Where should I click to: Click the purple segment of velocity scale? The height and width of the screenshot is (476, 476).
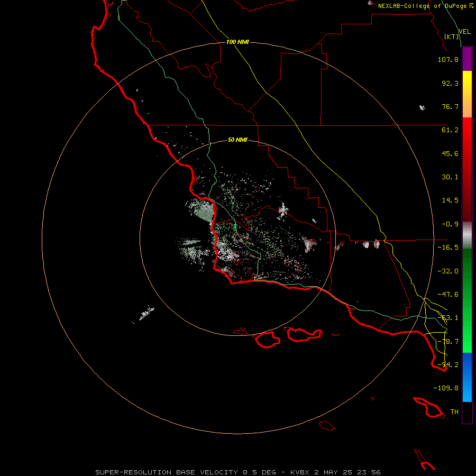point(467,59)
